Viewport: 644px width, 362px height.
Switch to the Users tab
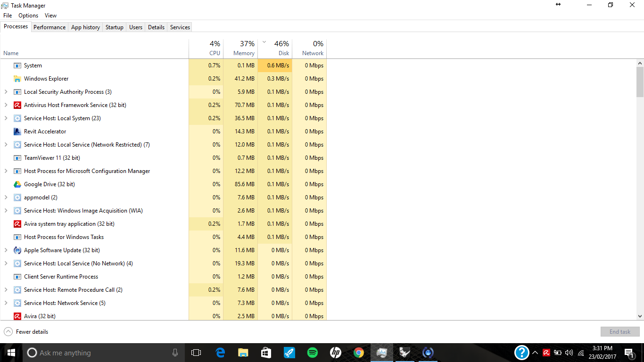tap(136, 27)
